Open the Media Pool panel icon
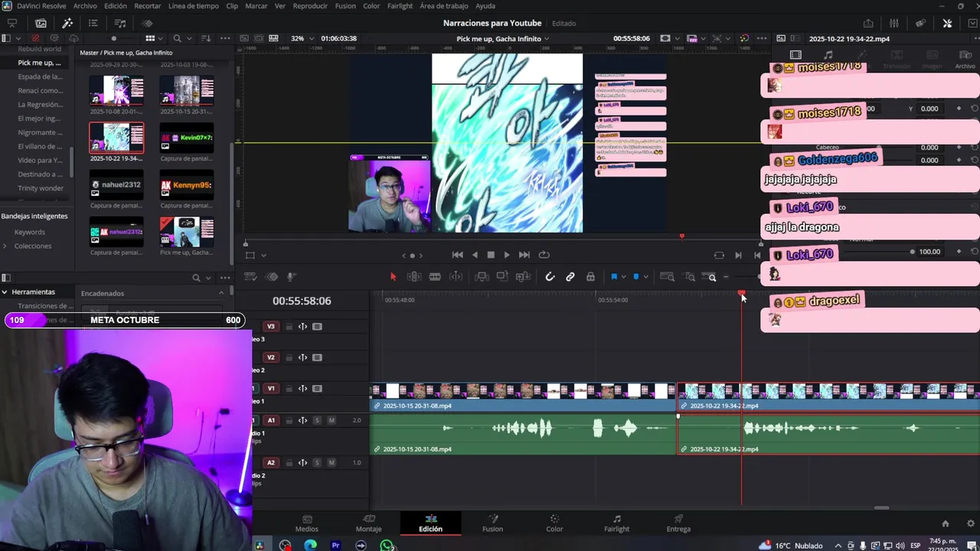Screen dimensions: 980x551 point(41,23)
